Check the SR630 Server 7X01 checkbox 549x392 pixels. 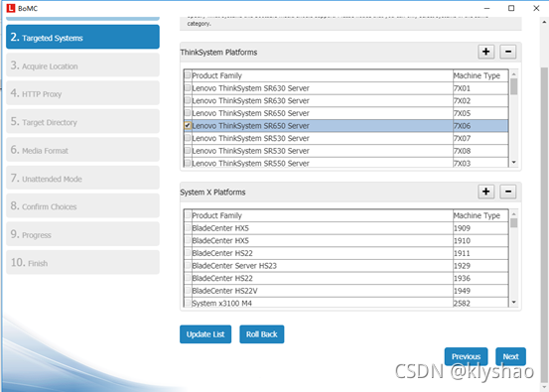[x=188, y=87]
